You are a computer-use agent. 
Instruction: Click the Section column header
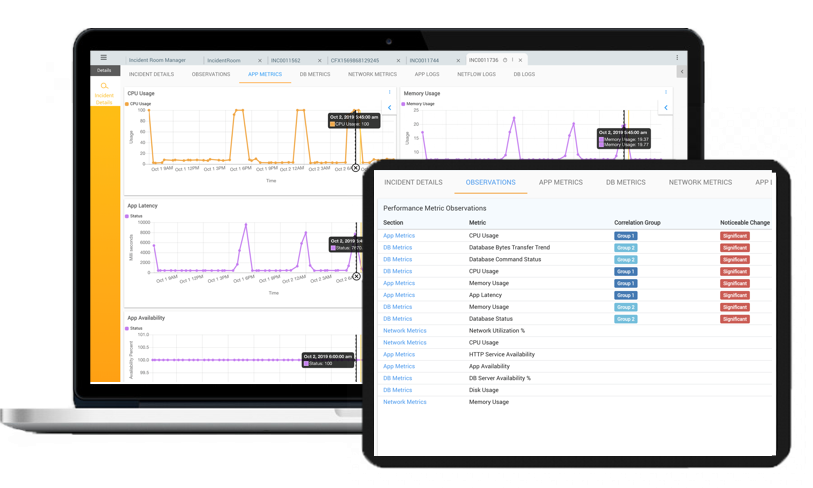[393, 222]
